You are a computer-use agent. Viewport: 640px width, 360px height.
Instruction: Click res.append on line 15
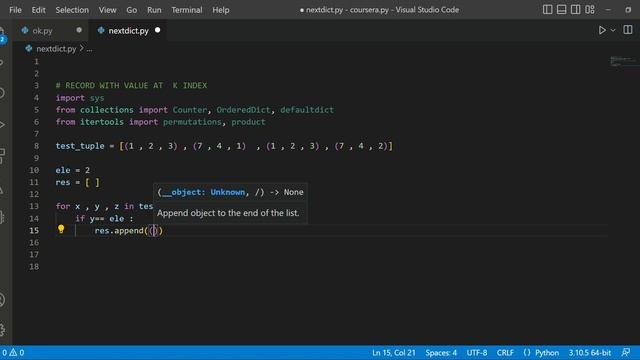click(x=119, y=231)
